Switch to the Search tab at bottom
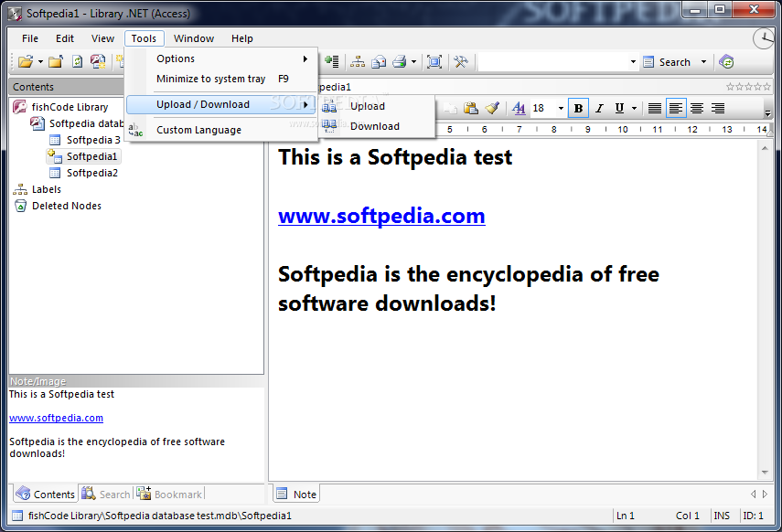Image resolution: width=782 pixels, height=532 pixels. coord(106,495)
